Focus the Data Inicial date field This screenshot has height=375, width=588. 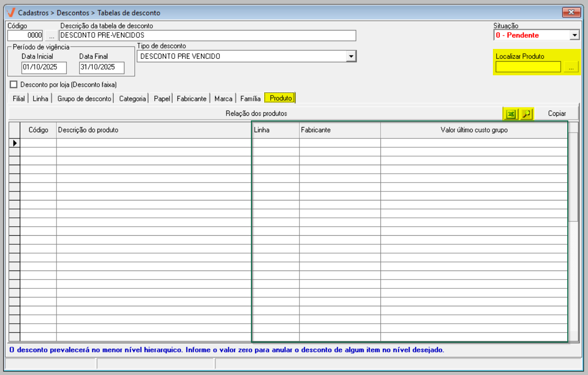pos(44,67)
